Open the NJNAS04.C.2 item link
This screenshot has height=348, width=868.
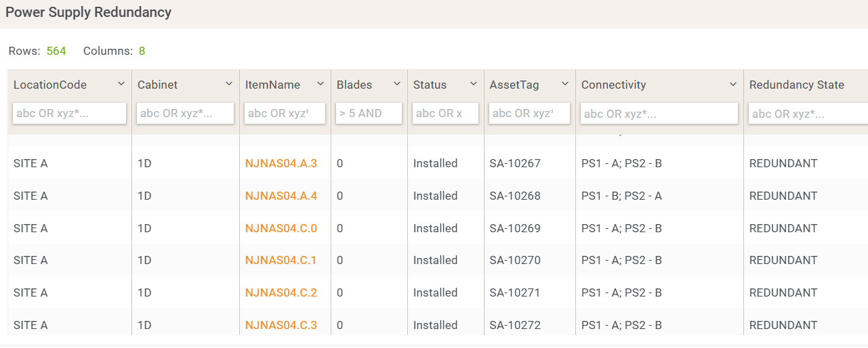click(x=281, y=292)
